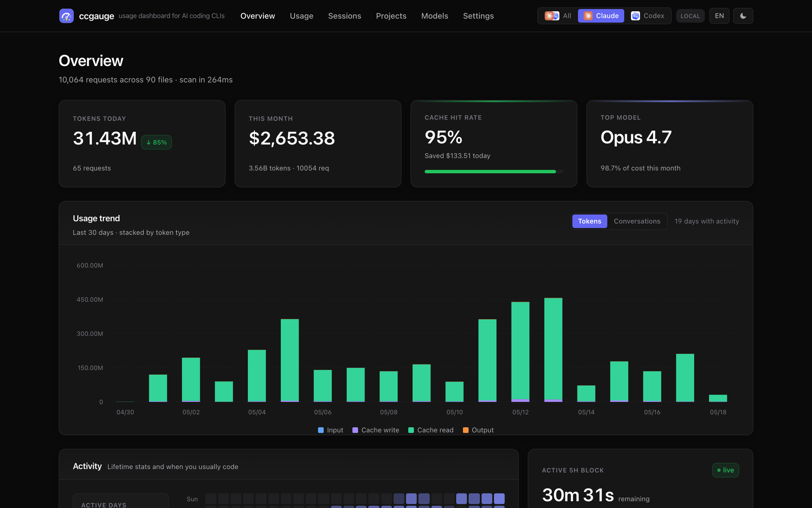The height and width of the screenshot is (508, 812).
Task: Click the "30m 31s" remaining timer
Action: [578, 495]
